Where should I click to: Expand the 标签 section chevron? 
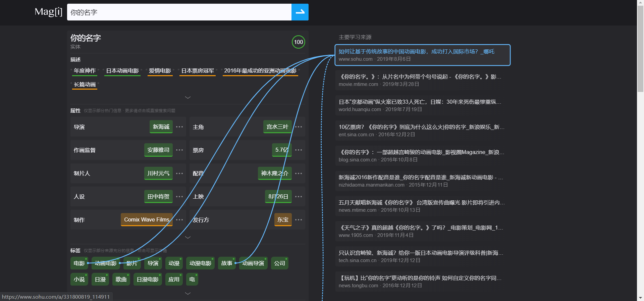point(188,293)
